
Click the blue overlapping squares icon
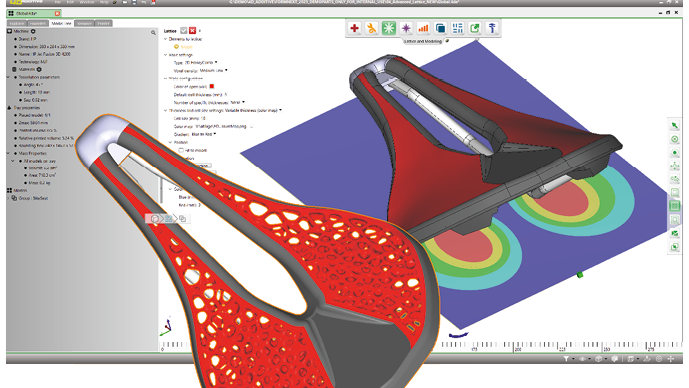440,28
